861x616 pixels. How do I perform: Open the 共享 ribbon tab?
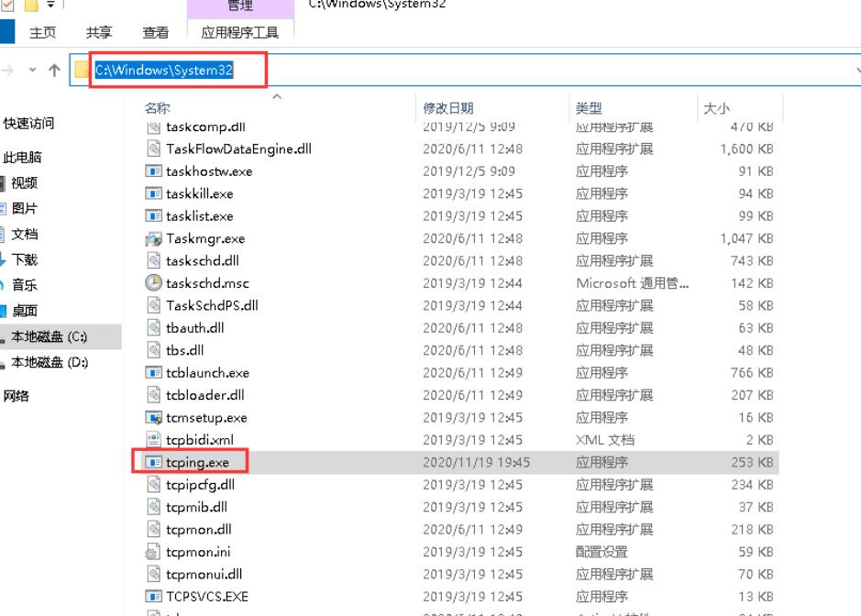point(99,33)
